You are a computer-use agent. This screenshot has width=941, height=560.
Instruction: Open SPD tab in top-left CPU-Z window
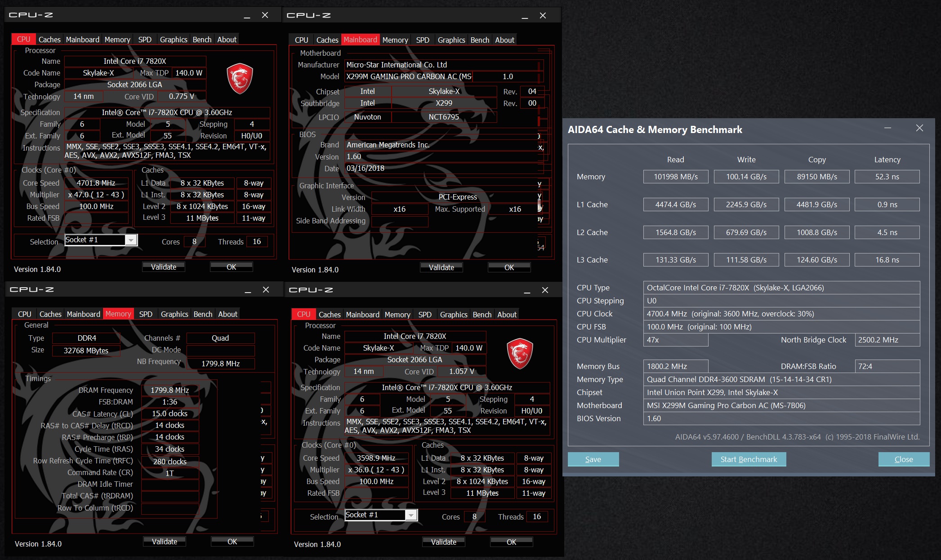pyautogui.click(x=145, y=40)
